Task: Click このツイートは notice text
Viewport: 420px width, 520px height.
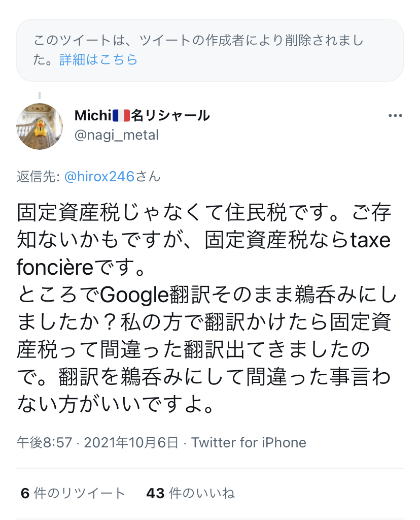Action: point(73,41)
